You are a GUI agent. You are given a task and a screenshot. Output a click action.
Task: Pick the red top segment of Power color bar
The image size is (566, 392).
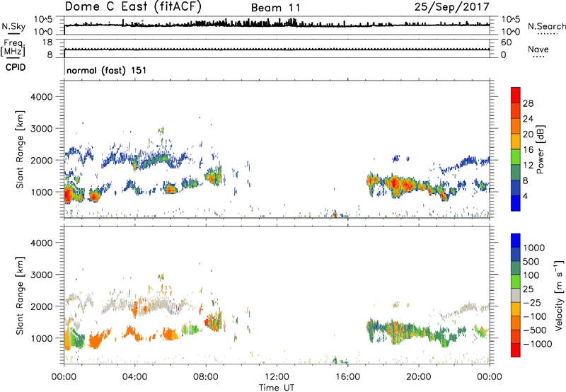(516, 95)
